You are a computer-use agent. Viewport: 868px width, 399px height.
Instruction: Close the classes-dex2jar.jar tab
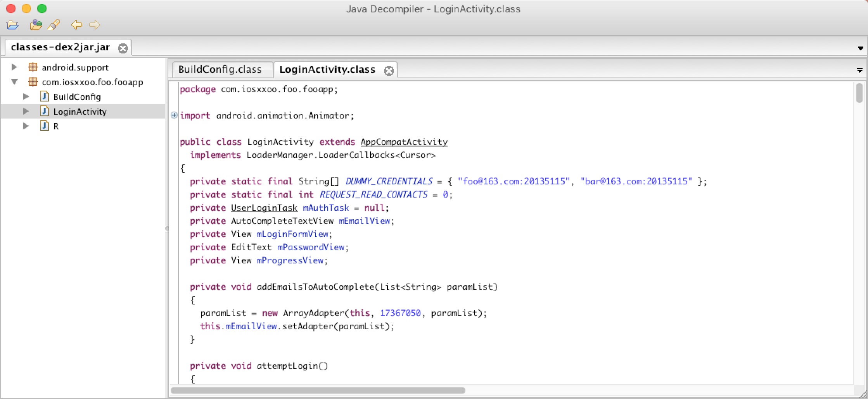coord(123,48)
